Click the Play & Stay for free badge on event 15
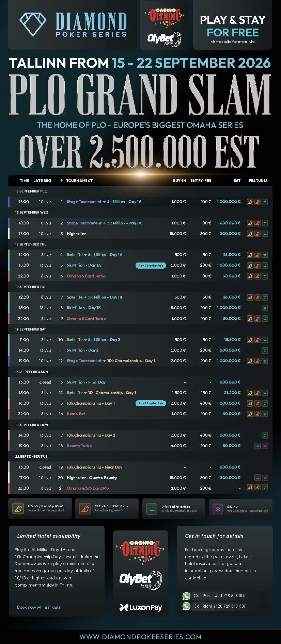Viewport: 281px width, 644px height. 151,403
